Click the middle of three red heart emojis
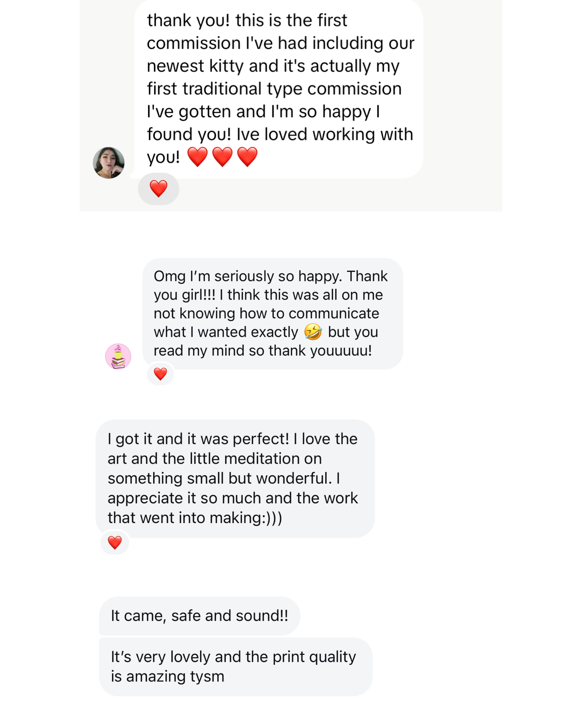This screenshot has width=582, height=728. point(222,157)
